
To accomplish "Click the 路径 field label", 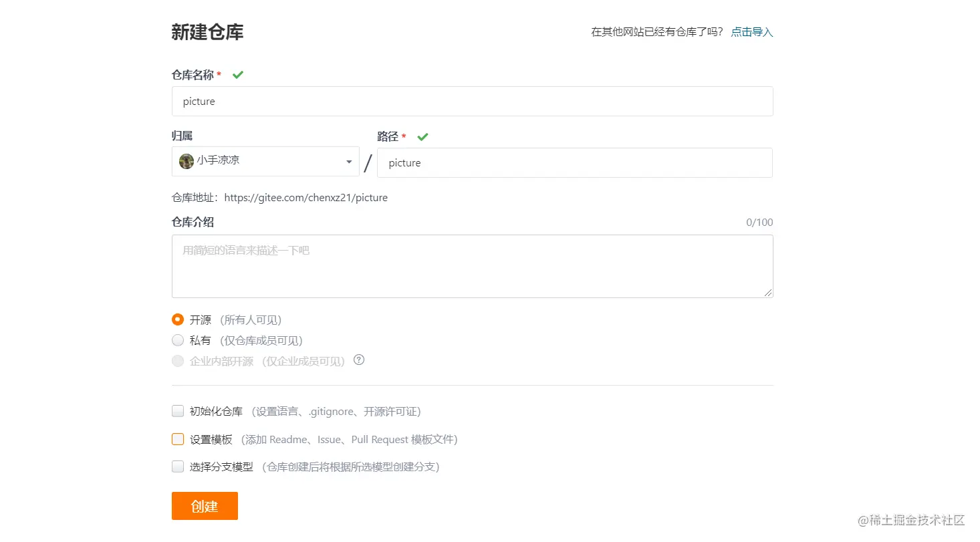I will coord(388,136).
